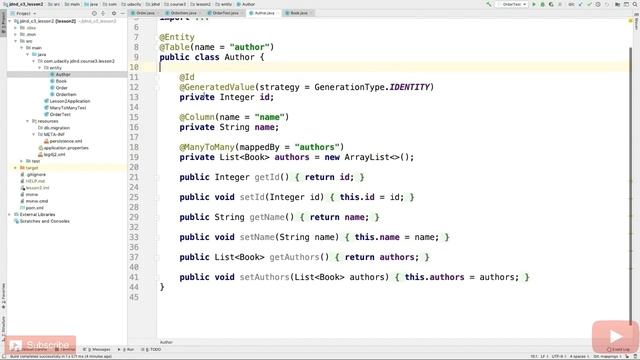Close the Book.java tab

pos(311,13)
